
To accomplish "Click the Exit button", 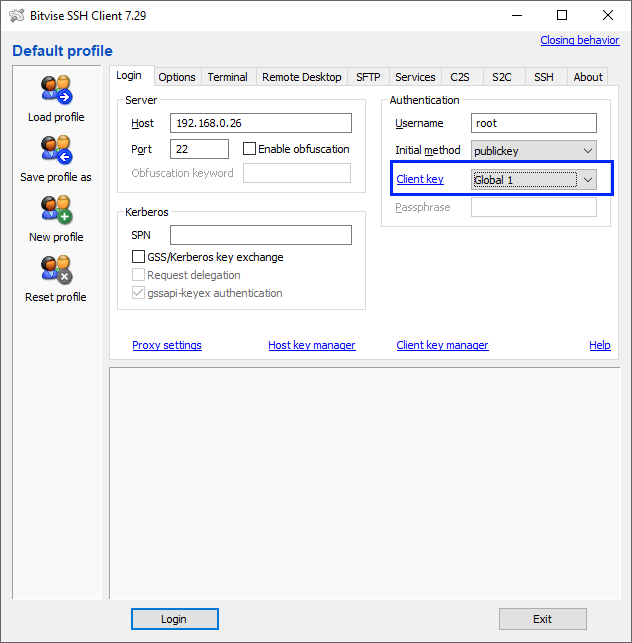I will 543,619.
